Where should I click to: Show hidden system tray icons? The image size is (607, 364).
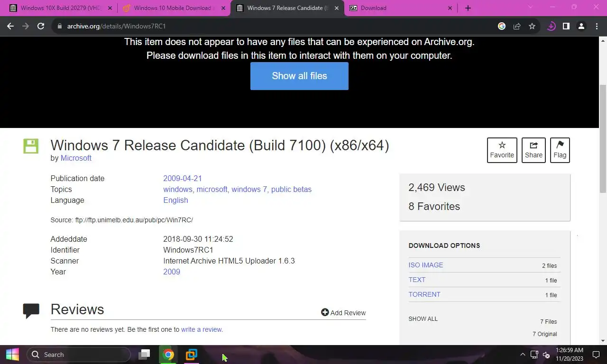(523, 355)
